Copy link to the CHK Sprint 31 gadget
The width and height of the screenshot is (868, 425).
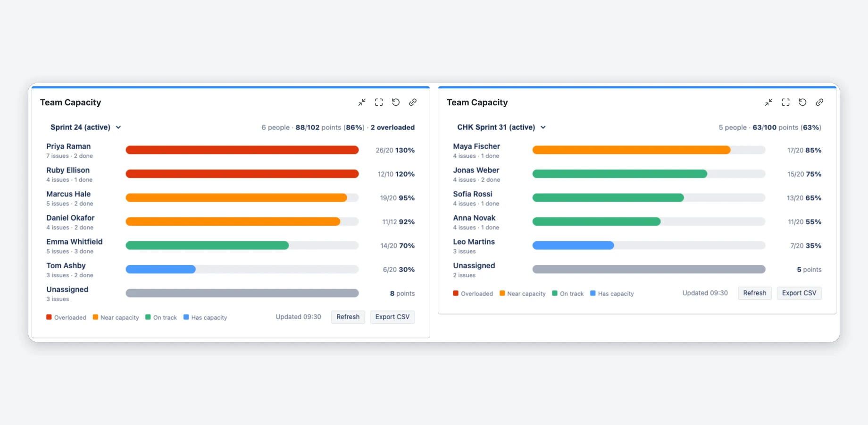[819, 102]
